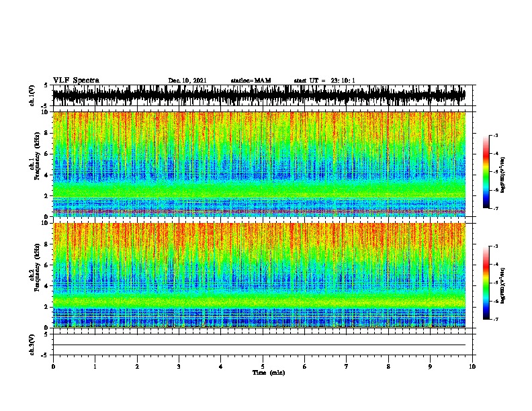This screenshot has height=411, width=532.
Task: Click the "ch.1(V)" waveform axis label
Action: click(x=32, y=95)
